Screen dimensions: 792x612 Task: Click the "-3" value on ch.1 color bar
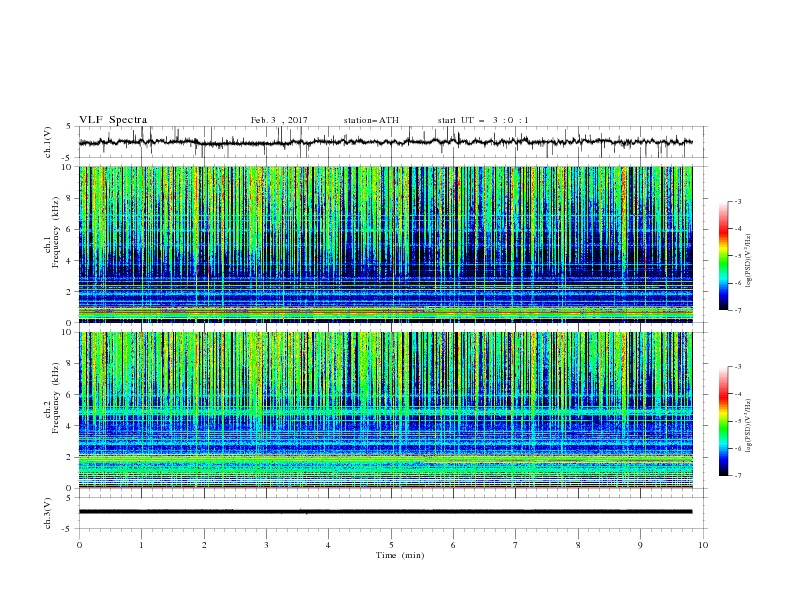[x=737, y=201]
